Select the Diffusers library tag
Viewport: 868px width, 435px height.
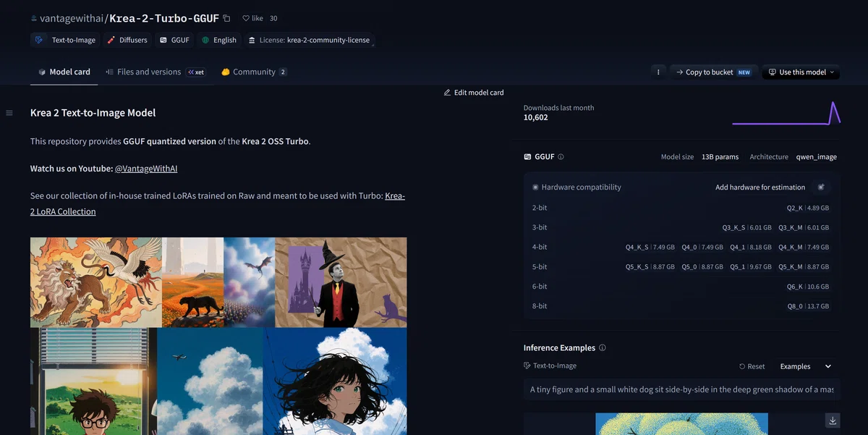tap(127, 40)
